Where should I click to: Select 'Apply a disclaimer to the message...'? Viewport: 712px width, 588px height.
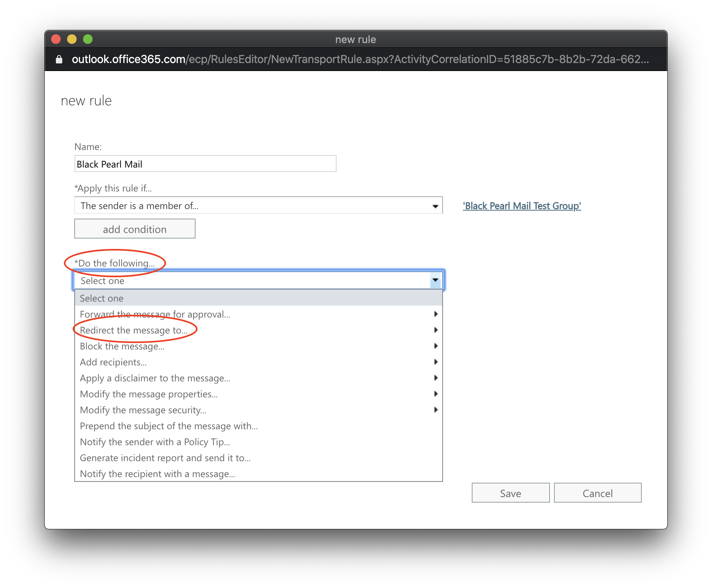coord(259,378)
